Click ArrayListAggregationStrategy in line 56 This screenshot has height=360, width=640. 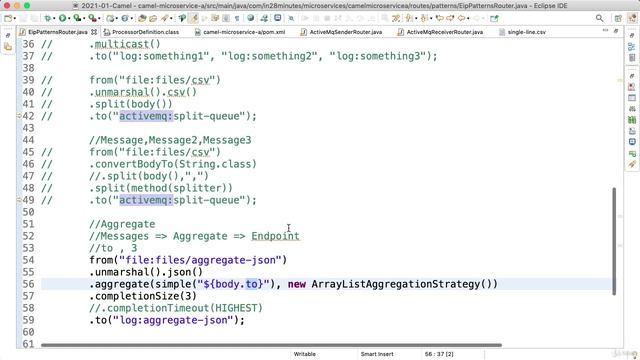[396, 284]
